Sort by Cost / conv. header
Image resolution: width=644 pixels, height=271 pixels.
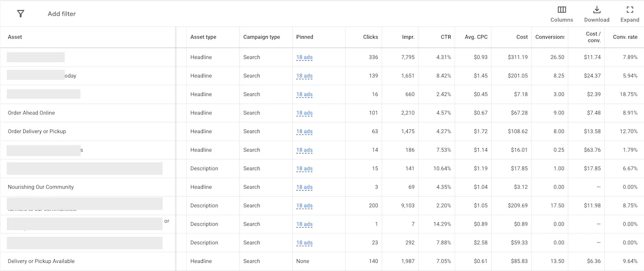coord(593,37)
